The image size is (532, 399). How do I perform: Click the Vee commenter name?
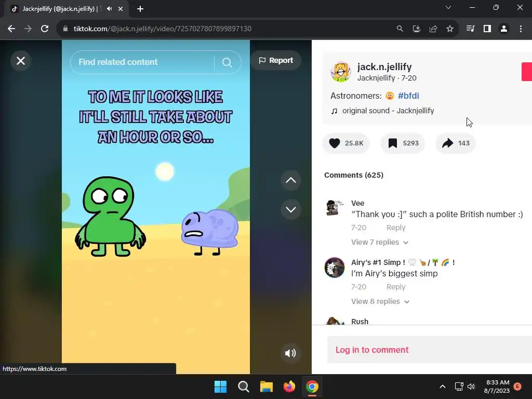[x=357, y=203]
